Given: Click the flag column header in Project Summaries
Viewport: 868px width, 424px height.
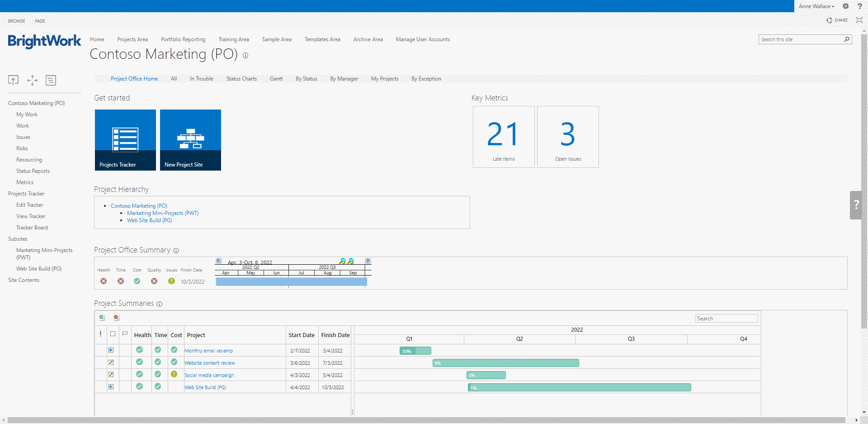Looking at the screenshot, I should click(x=125, y=334).
